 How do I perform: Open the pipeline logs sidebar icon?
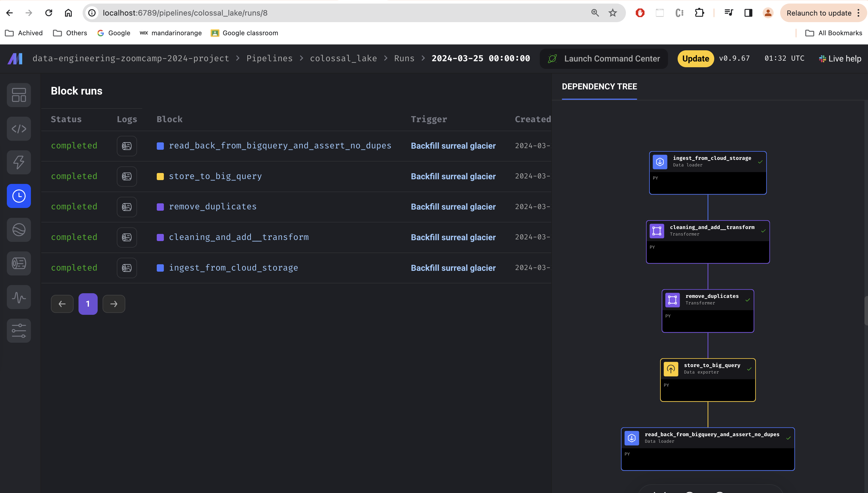[19, 263]
